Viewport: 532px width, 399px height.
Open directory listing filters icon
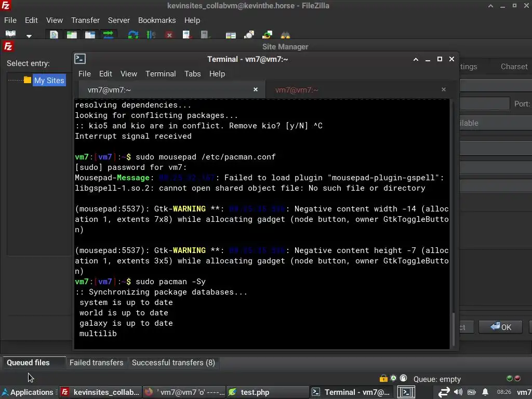pos(231,35)
